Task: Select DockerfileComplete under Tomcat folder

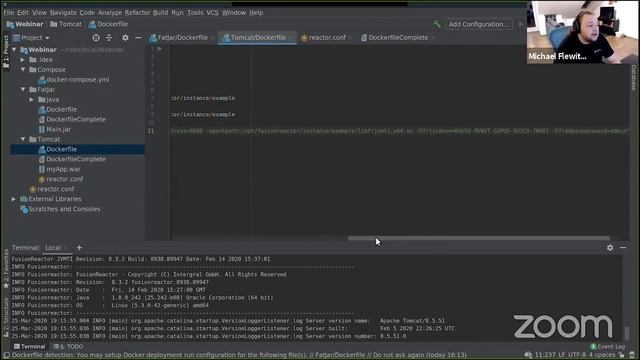Action: click(72, 159)
